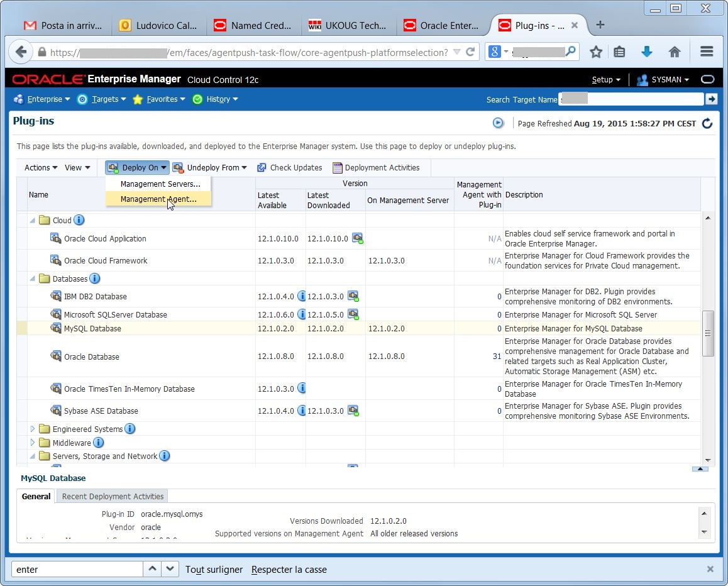Select the General tab

[x=36, y=496]
